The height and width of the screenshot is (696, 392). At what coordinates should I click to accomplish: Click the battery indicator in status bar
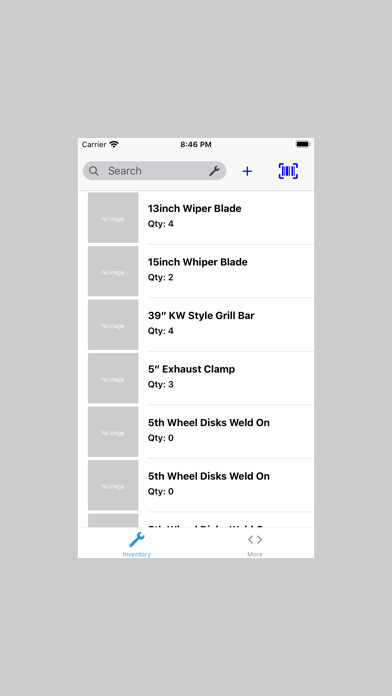[303, 144]
